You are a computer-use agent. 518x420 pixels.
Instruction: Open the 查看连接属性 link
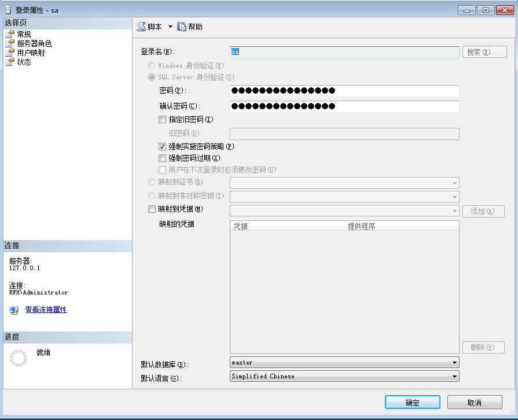click(x=46, y=310)
